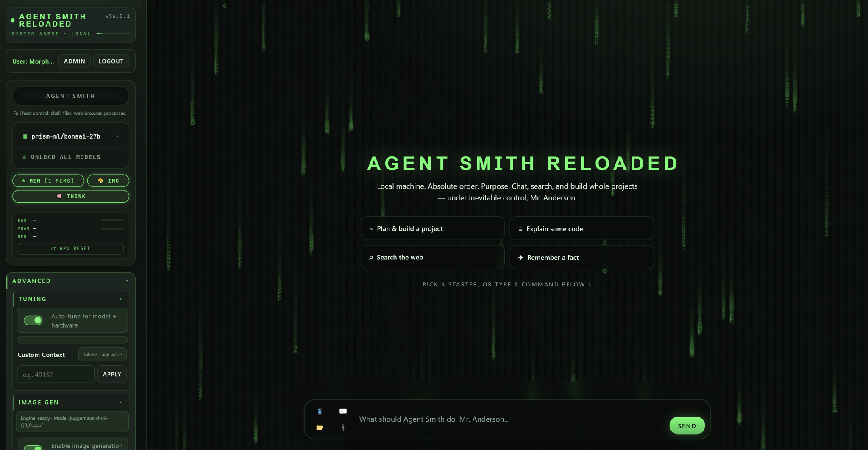
Task: Click the LOGOUT button
Action: click(111, 61)
